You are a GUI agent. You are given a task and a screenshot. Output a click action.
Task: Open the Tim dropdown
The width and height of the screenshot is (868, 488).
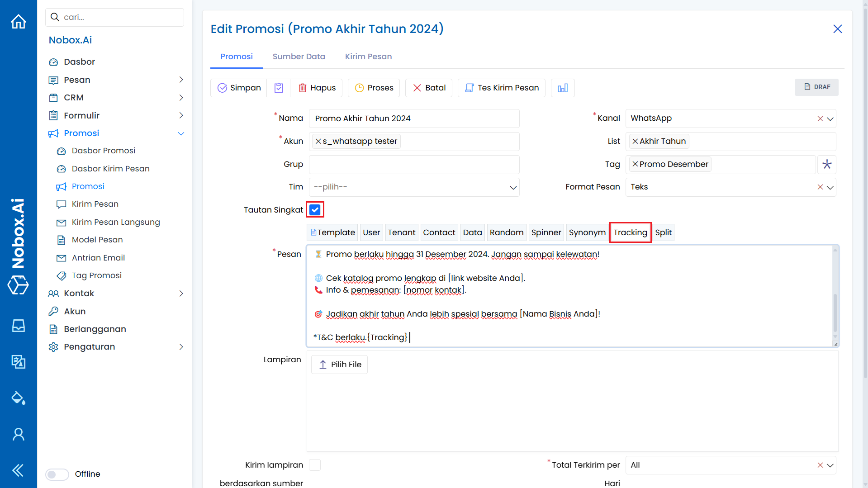(x=414, y=187)
